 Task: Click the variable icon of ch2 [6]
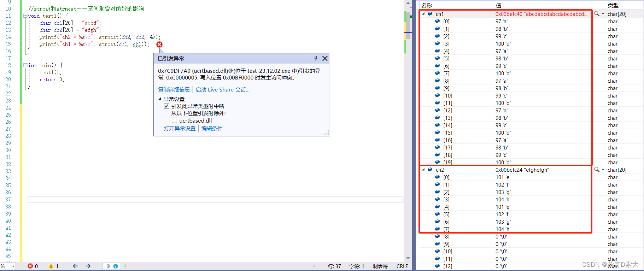pos(437,222)
